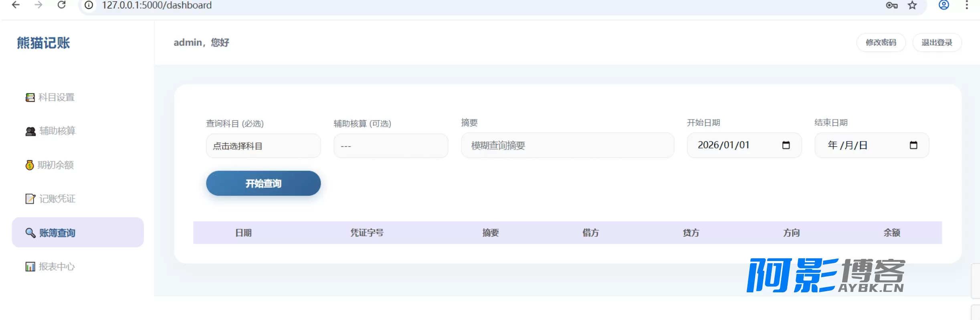Focus the 模糊查询摘要 input field

pos(568,145)
